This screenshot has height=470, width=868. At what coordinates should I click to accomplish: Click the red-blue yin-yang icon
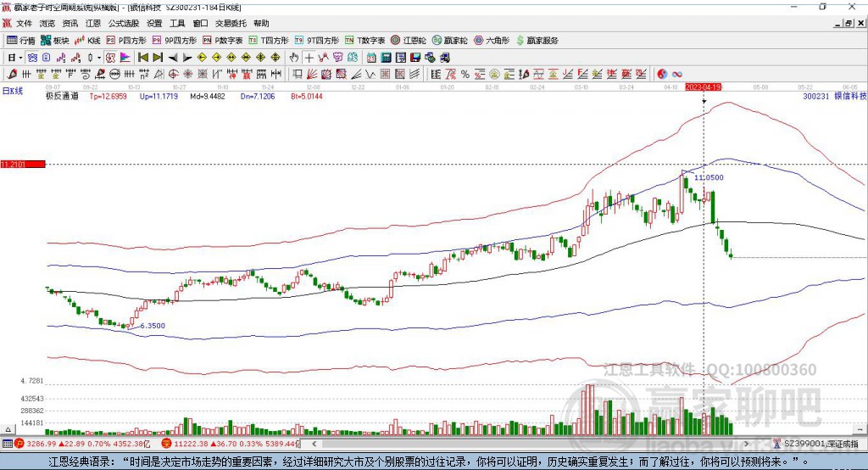coord(662,75)
